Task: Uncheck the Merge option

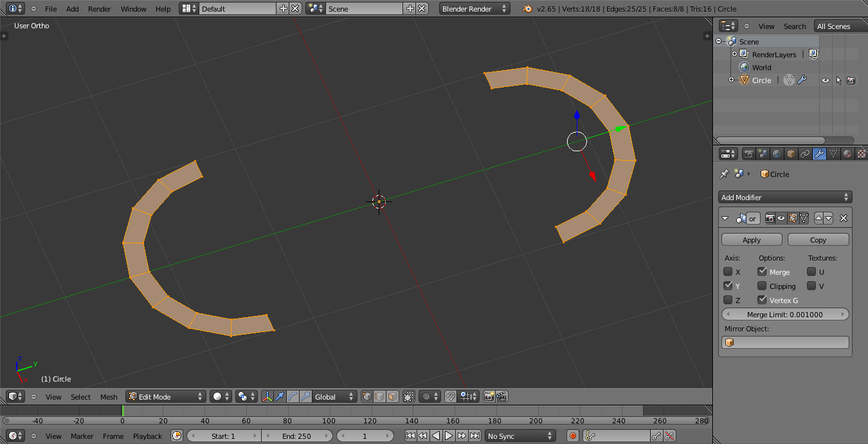Action: tap(762, 272)
